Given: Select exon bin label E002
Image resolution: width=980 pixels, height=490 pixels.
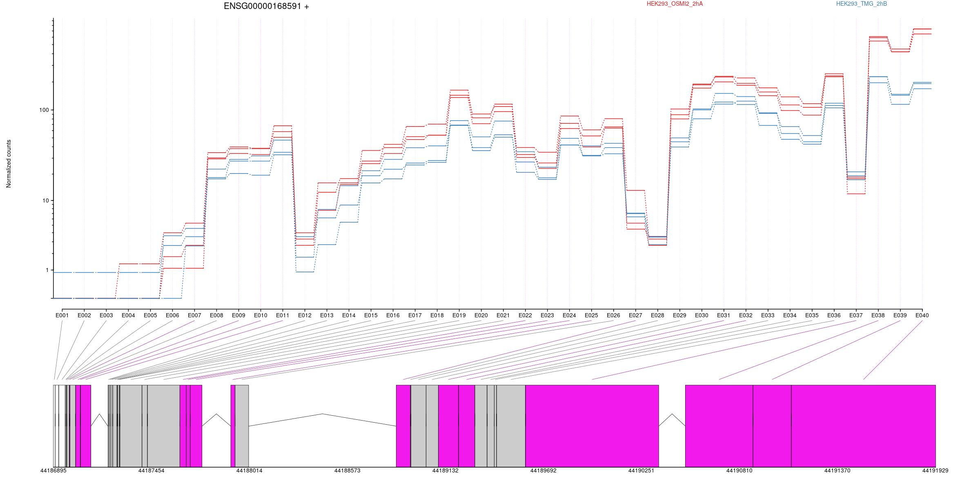Looking at the screenshot, I should pyautogui.click(x=84, y=315).
